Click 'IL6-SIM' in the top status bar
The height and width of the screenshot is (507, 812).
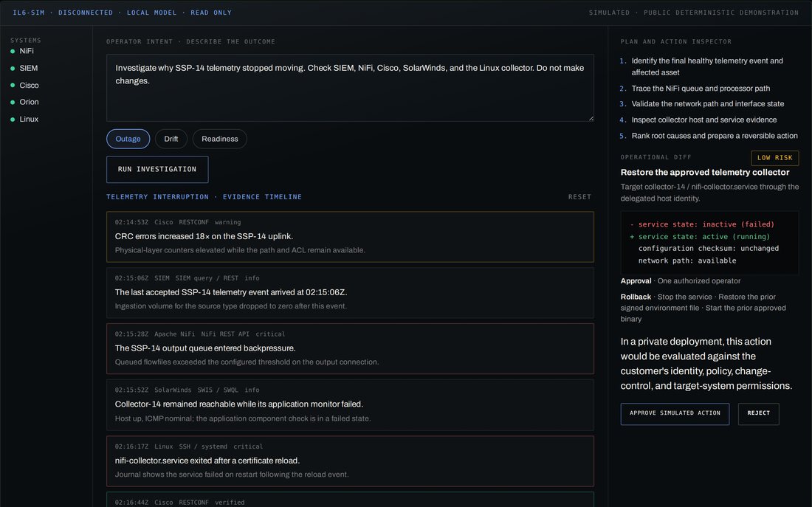click(29, 13)
